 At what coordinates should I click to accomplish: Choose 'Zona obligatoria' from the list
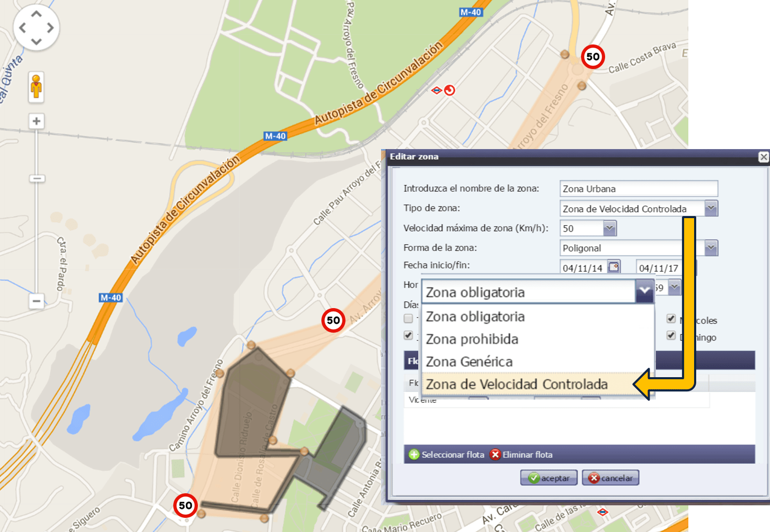538,316
